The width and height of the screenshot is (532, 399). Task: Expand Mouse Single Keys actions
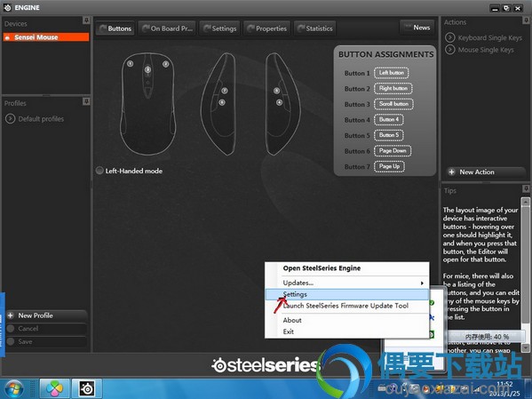click(x=450, y=50)
